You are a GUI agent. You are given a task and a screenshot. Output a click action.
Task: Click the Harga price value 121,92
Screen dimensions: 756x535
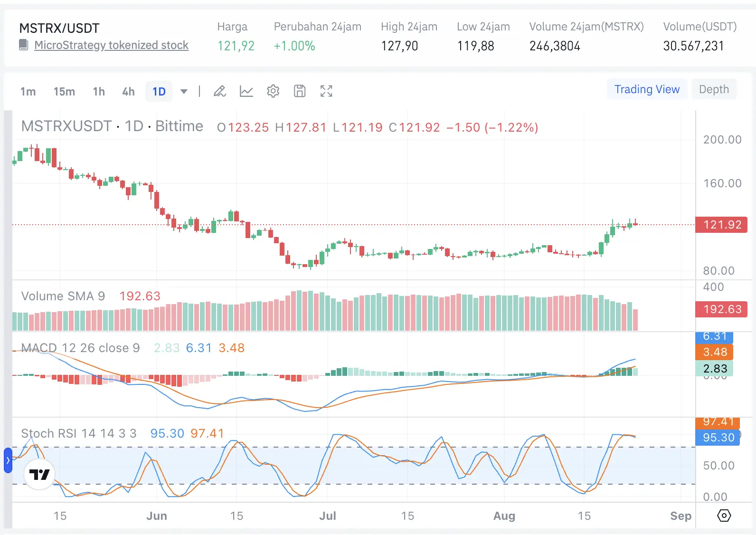pos(236,46)
